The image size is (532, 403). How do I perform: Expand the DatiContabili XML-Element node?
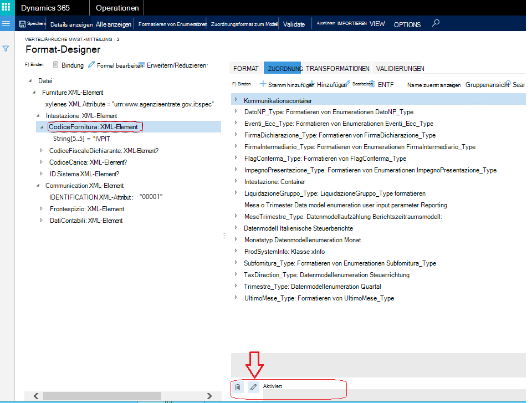(x=42, y=220)
